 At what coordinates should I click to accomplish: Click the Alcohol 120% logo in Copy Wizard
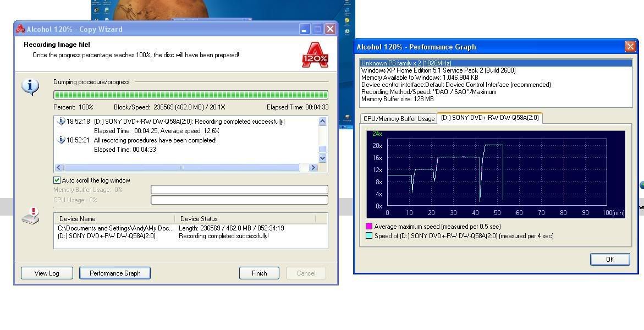click(315, 54)
